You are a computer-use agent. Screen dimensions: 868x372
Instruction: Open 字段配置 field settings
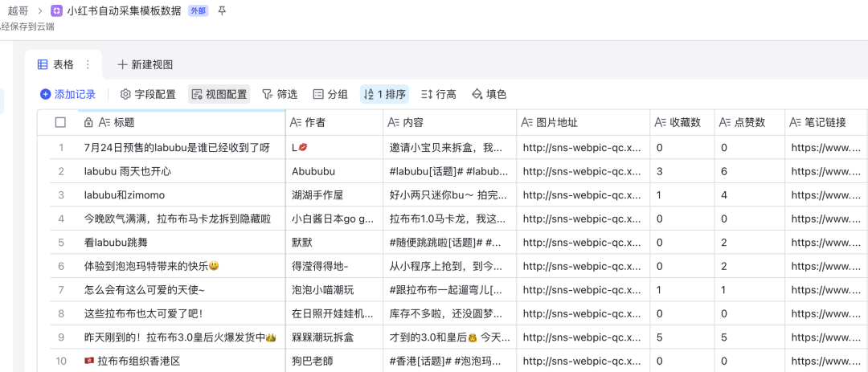click(149, 95)
